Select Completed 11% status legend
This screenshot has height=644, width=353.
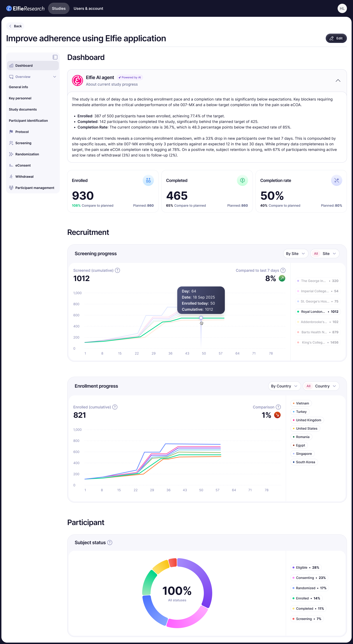coord(308,609)
